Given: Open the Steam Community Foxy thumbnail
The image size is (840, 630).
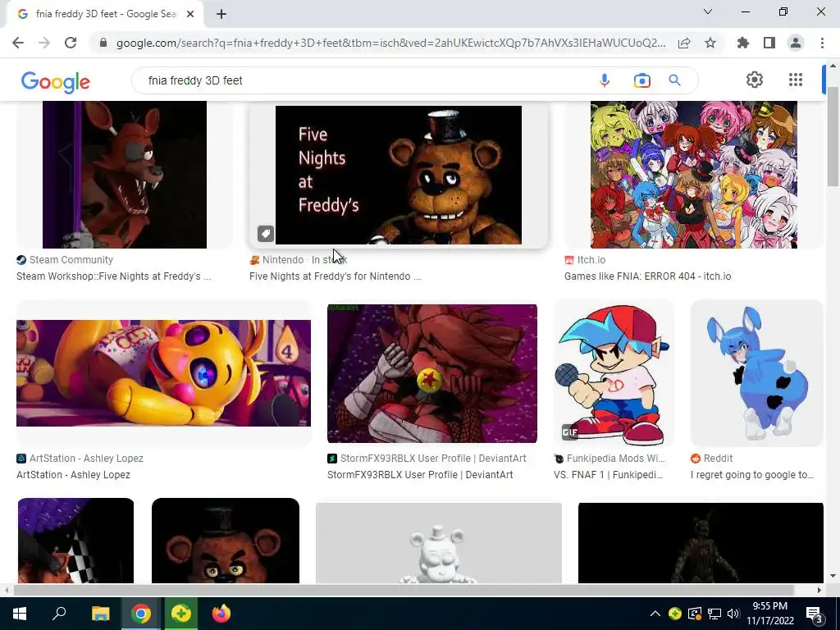Looking at the screenshot, I should (125, 175).
